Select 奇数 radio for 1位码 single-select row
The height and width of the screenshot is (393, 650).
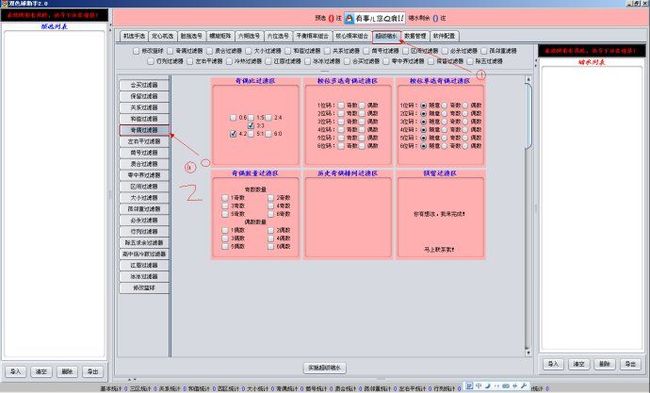444,105
